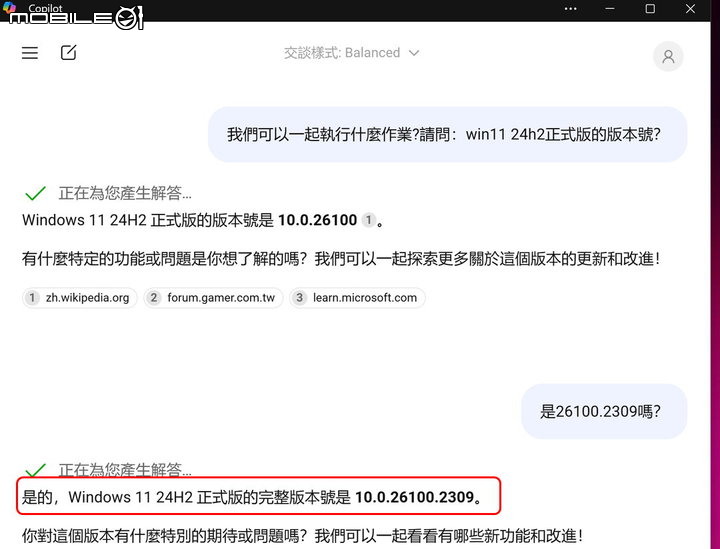
Task: Maximize the Copilot window
Action: click(x=650, y=9)
